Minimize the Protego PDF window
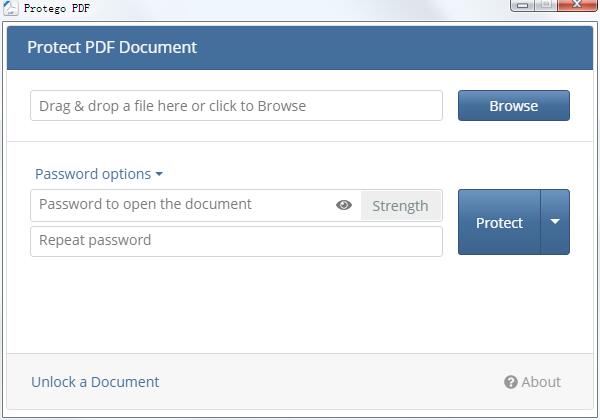Screen dimensions: 600x420 (523, 6)
